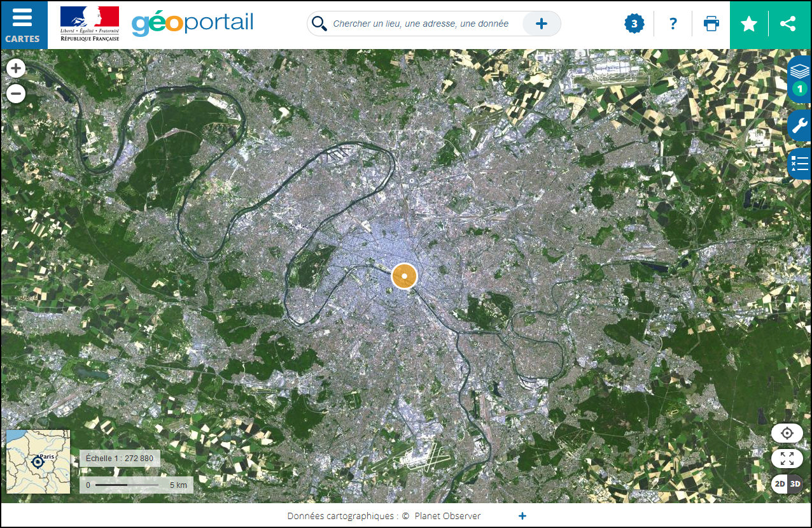The width and height of the screenshot is (812, 528).
Task: Open the layers stack panel
Action: tap(799, 79)
